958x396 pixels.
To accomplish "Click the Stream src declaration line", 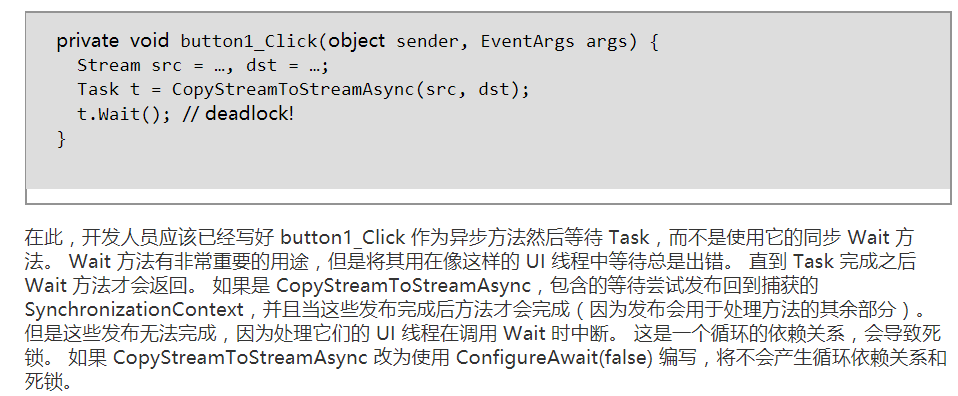I will (203, 65).
